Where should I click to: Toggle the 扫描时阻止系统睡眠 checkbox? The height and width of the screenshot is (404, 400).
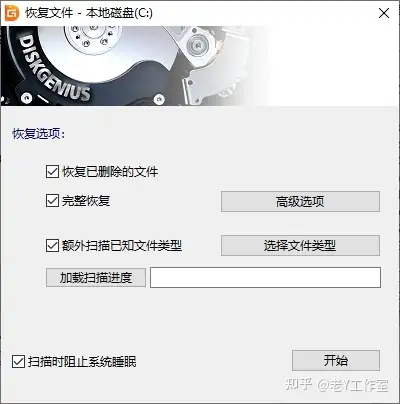click(18, 362)
